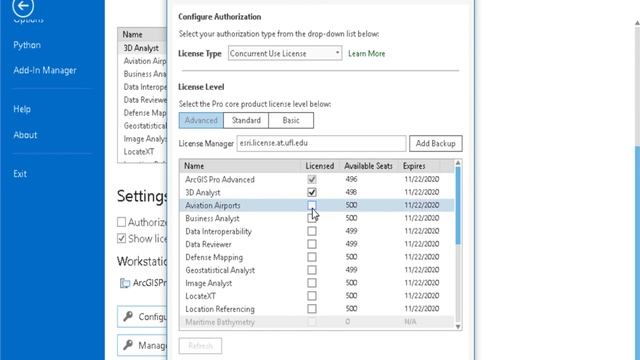This screenshot has width=640, height=360.
Task: Click the Configure button in Settings
Action: tap(142, 316)
